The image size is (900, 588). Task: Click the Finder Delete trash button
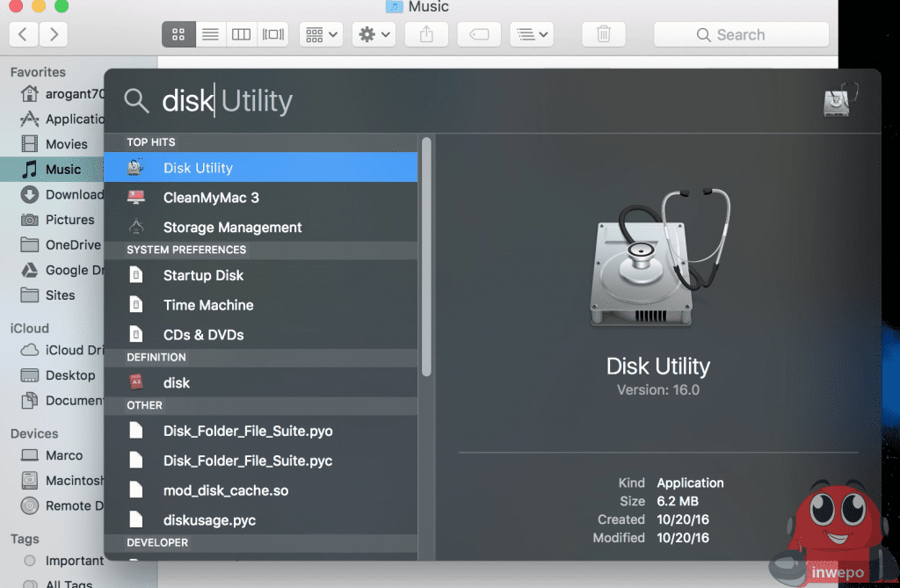(603, 34)
